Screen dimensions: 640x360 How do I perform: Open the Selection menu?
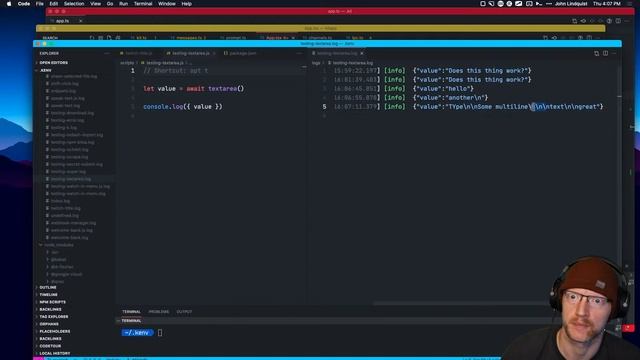click(x=74, y=4)
